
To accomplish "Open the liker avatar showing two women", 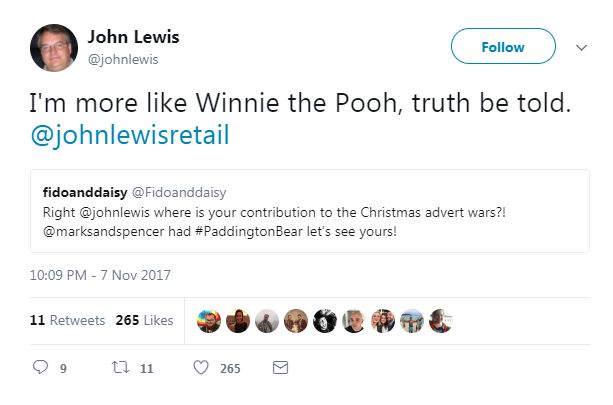I will pyautogui.click(x=383, y=321).
